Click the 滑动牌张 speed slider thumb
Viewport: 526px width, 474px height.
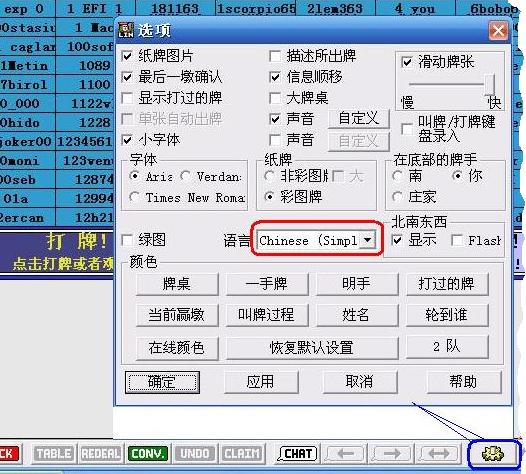tap(490, 84)
